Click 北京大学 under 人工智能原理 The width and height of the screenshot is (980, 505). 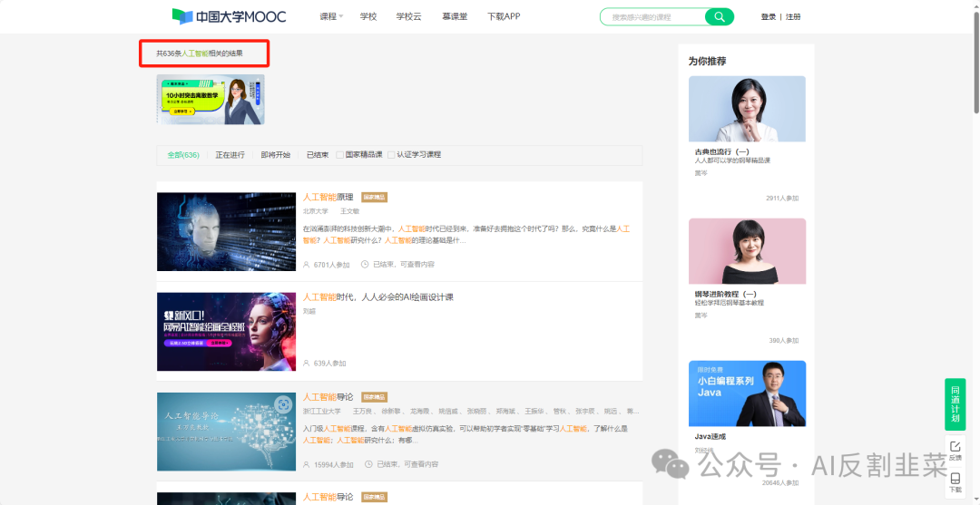point(316,211)
